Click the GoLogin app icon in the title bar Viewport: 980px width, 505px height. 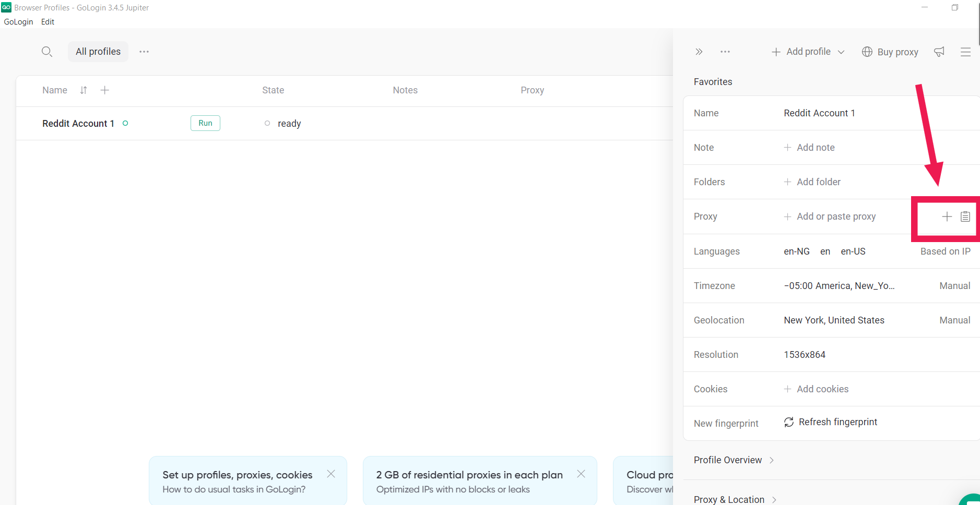(6, 7)
